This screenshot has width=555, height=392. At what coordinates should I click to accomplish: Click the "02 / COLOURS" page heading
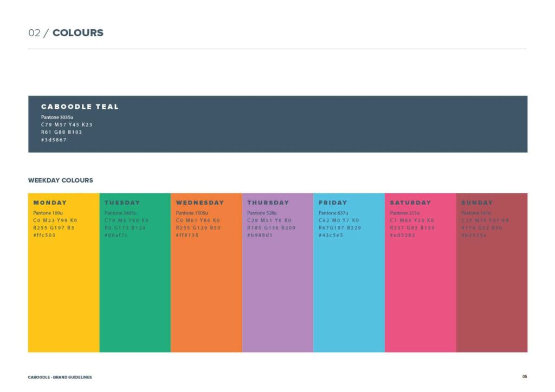coord(66,33)
